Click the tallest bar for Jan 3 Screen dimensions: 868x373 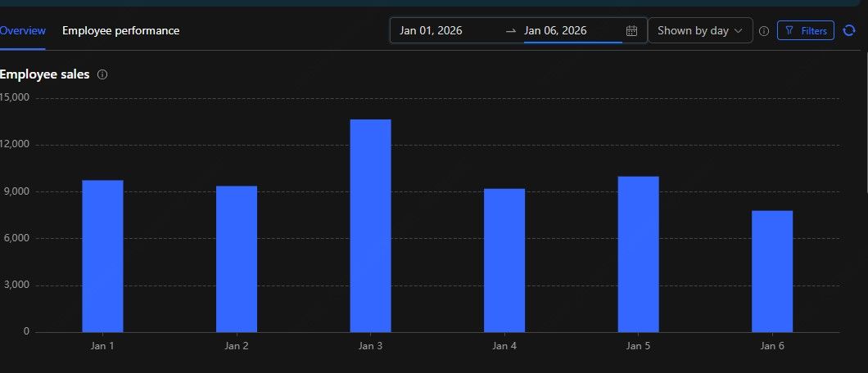pos(370,226)
